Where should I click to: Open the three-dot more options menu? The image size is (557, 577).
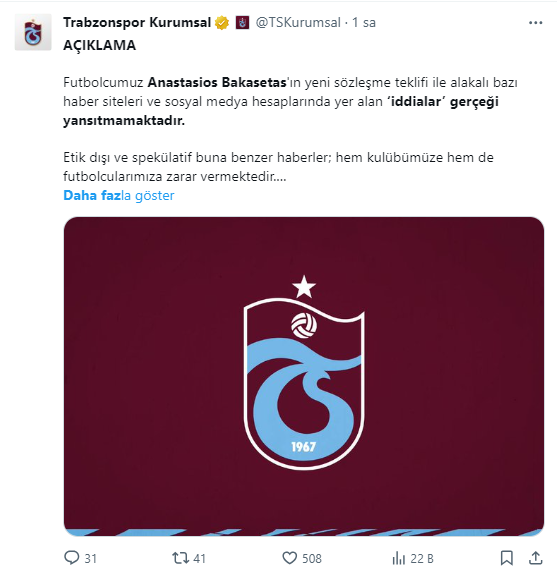point(535,23)
